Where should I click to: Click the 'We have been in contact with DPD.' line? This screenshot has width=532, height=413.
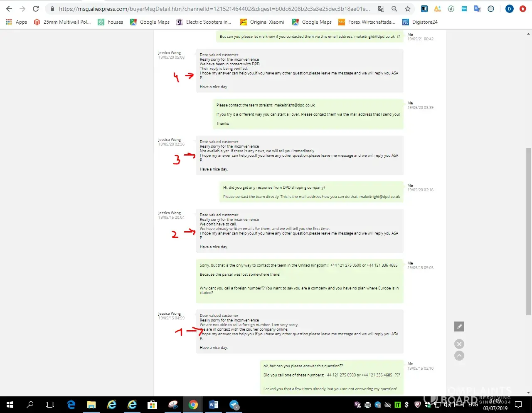point(230,64)
